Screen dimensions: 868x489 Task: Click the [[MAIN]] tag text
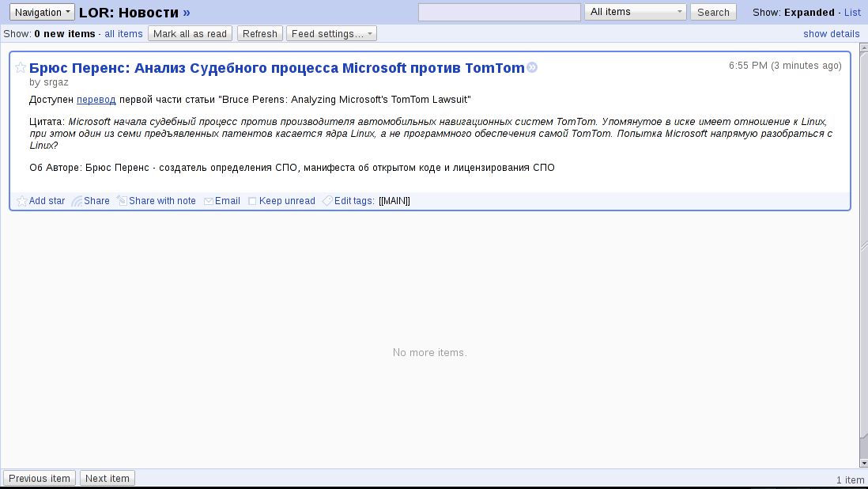click(x=394, y=201)
